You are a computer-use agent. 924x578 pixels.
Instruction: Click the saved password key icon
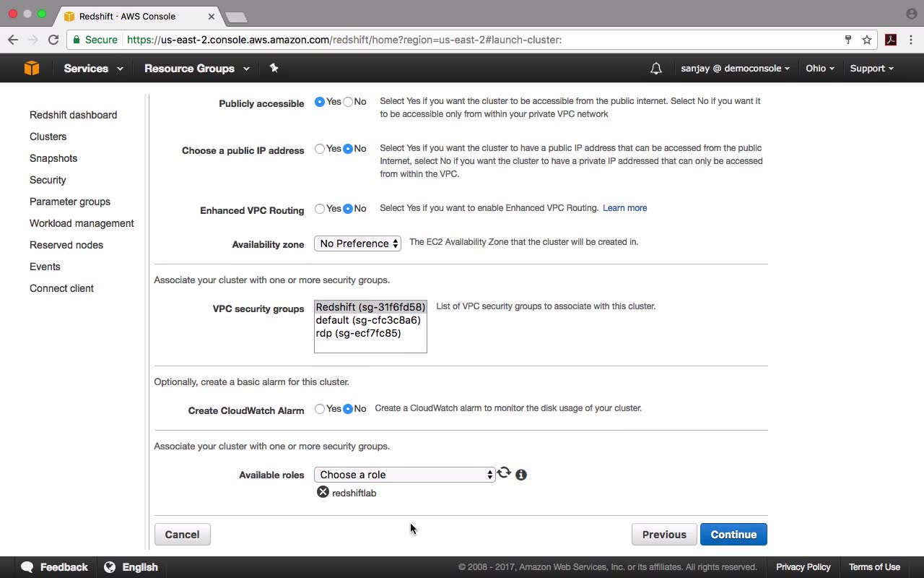point(848,40)
